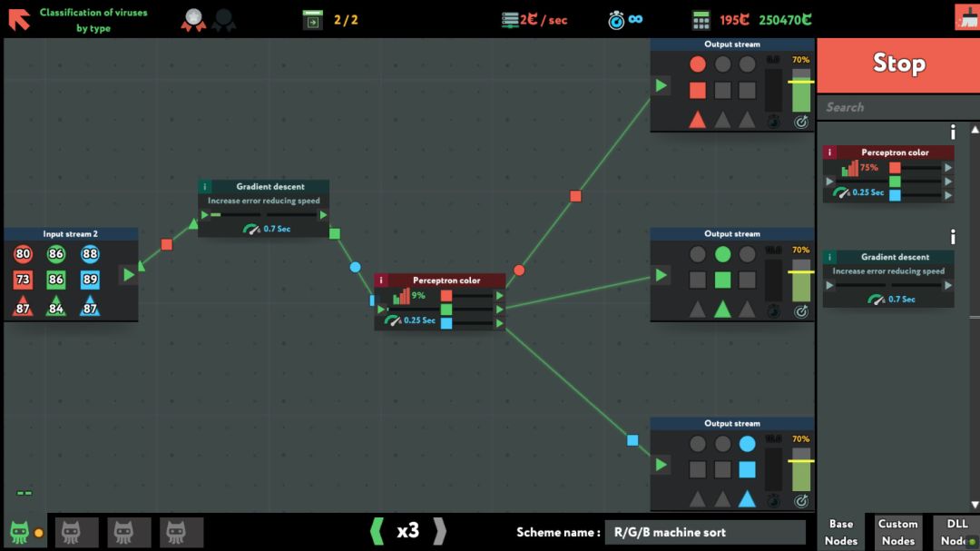Viewport: 980px width, 551px height.
Task: Click the green active robot icon
Action: 19,532
